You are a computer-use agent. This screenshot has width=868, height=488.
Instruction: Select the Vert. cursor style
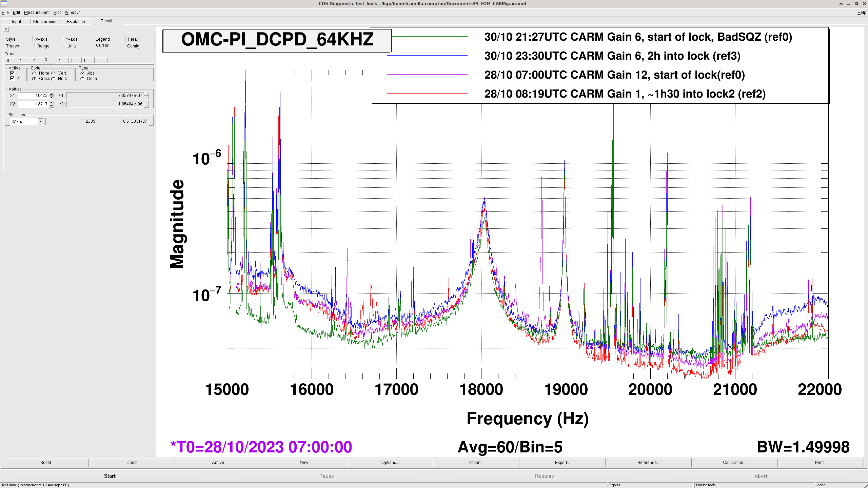click(53, 73)
